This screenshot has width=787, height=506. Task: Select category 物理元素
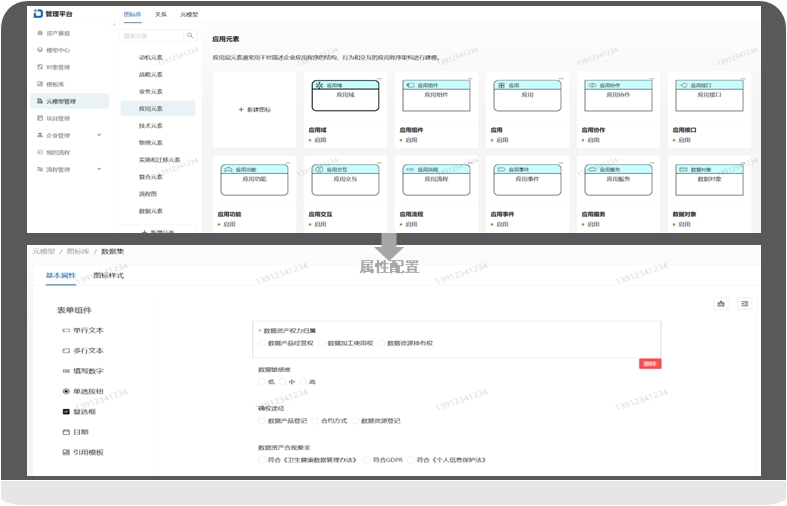[x=151, y=143]
